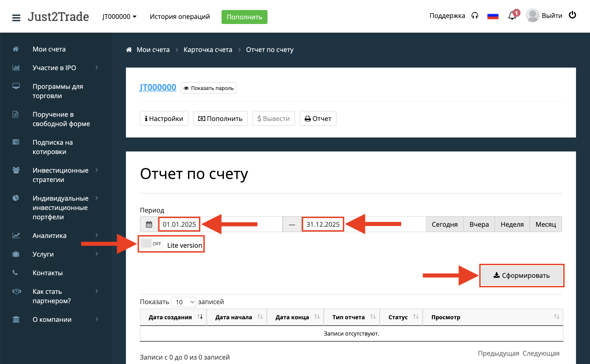Viewport: 590px width, 364px height.
Task: Open the hamburger menu icon
Action: tap(16, 17)
